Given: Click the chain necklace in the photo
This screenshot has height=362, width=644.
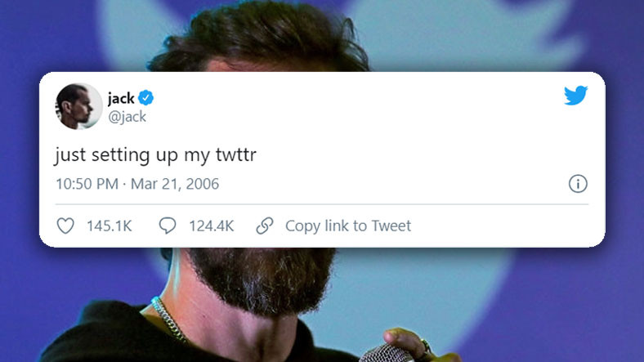Looking at the screenshot, I should [168, 320].
